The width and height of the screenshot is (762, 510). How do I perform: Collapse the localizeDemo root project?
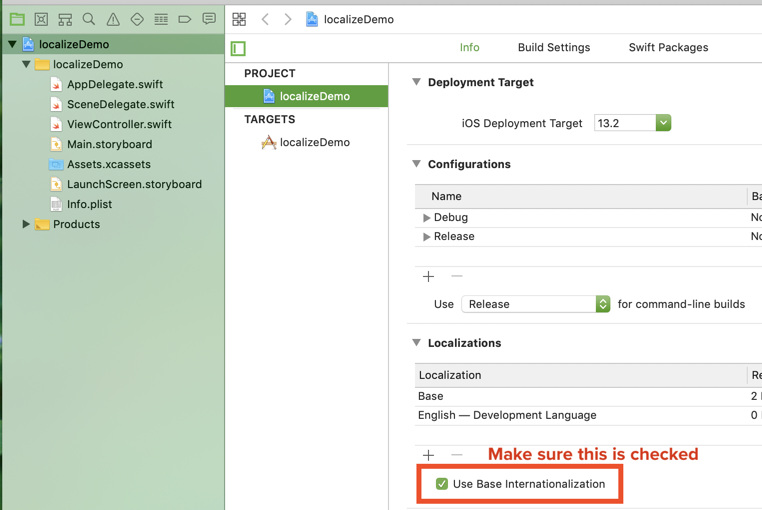(12, 44)
